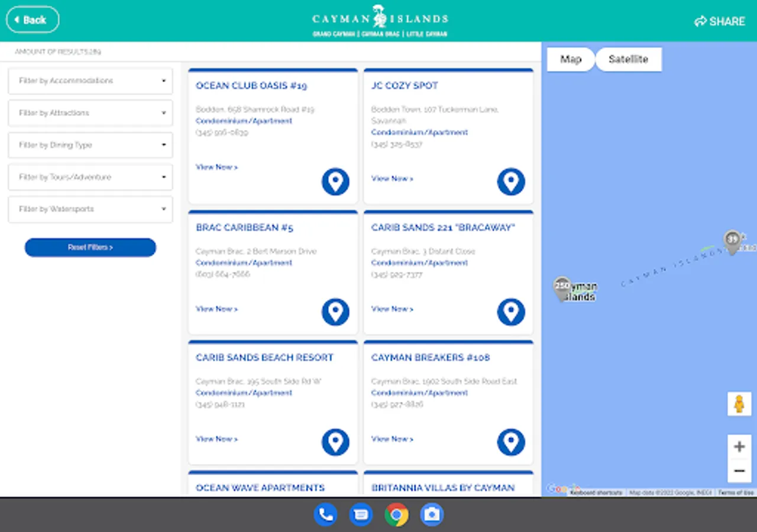Click the Ocean Club Oasis #19 title
The width and height of the screenshot is (757, 532).
tap(251, 86)
